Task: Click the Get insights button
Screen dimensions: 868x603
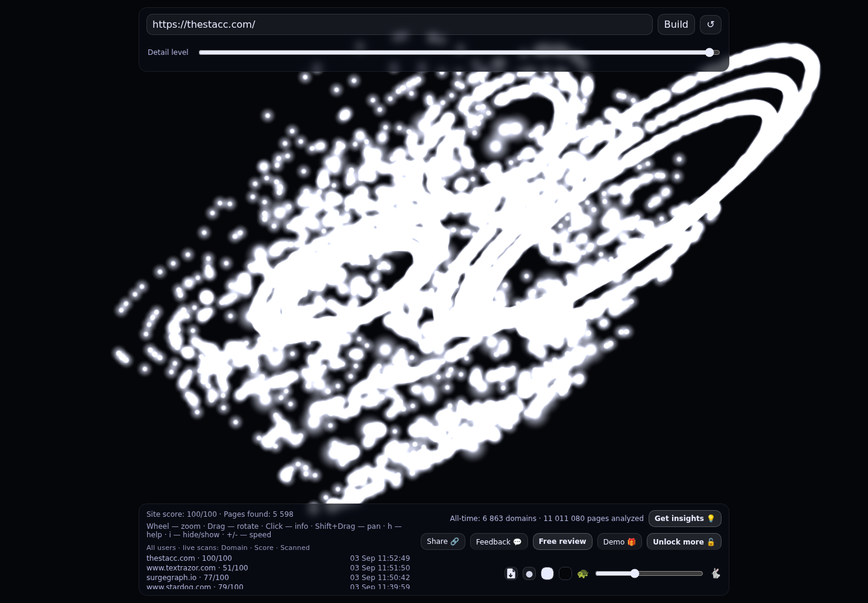Action: point(685,519)
